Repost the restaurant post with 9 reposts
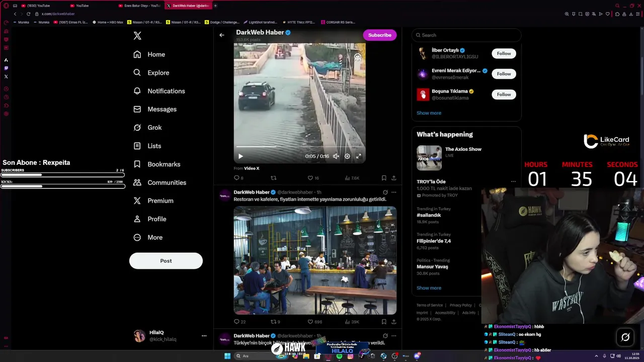The height and width of the screenshot is (362, 644). tap(275, 322)
